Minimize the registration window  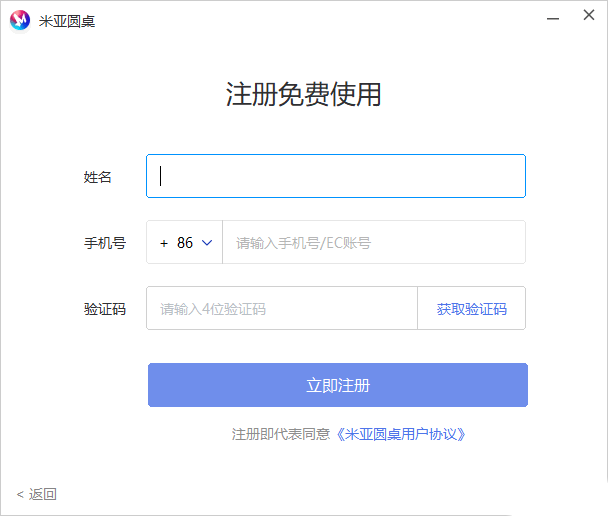coord(553,19)
